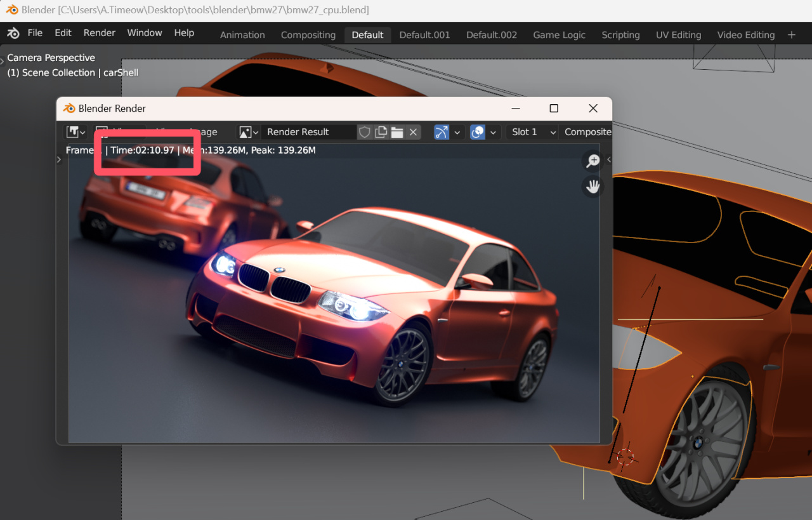Open the browse image dropdown icon
This screenshot has height=520, width=812.
(x=248, y=132)
